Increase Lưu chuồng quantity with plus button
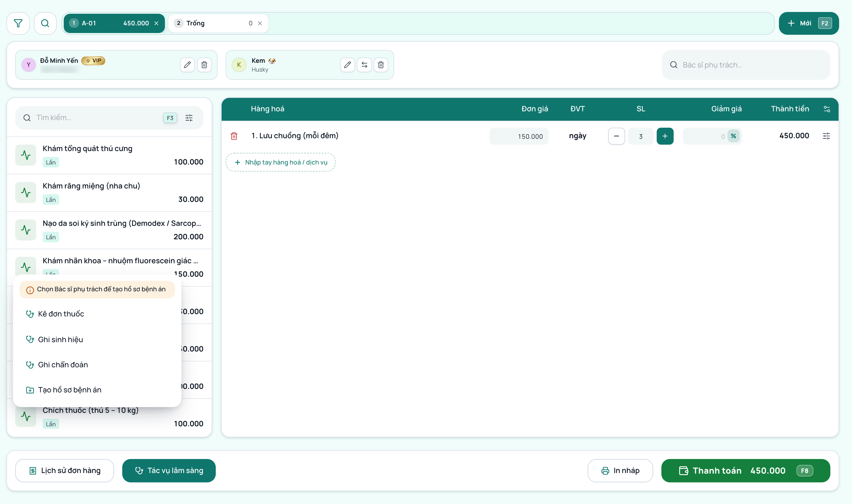This screenshot has width=852, height=504. 665,136
